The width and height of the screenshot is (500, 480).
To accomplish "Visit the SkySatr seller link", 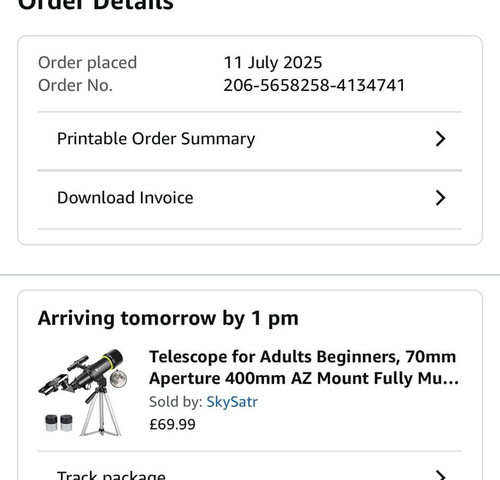I will [232, 402].
